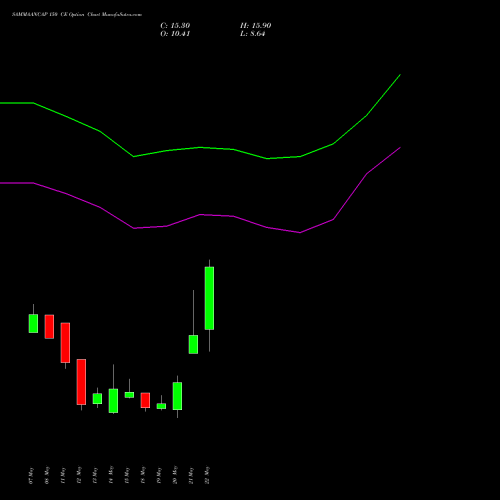Screen dimensions: 500x500
Task: Select the tall green candle for 22 May
Action: pos(209,298)
